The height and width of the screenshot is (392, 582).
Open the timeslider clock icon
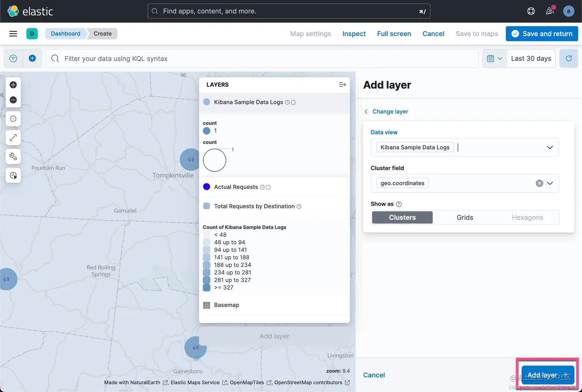point(13,175)
